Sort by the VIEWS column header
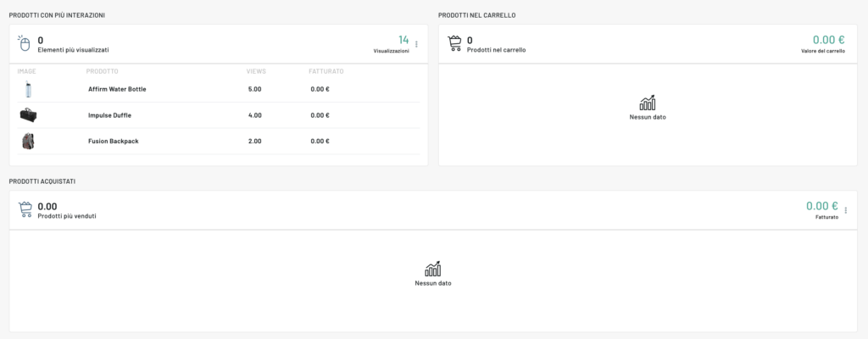 (254, 71)
